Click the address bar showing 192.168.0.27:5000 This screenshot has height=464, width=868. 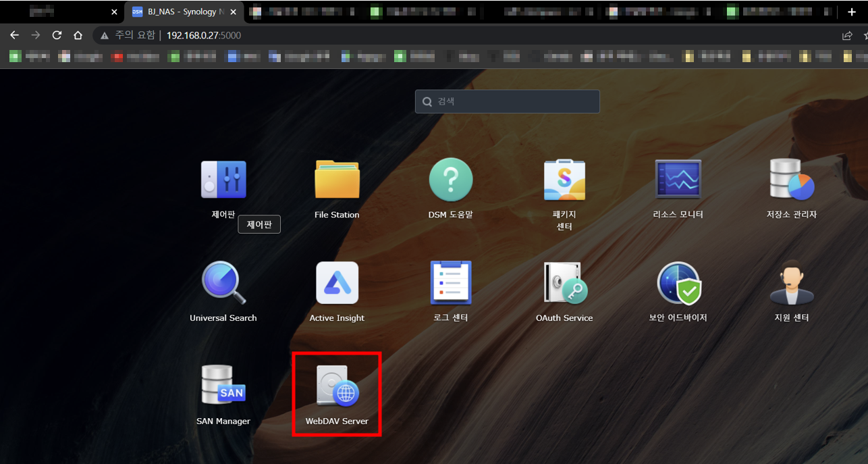(204, 35)
